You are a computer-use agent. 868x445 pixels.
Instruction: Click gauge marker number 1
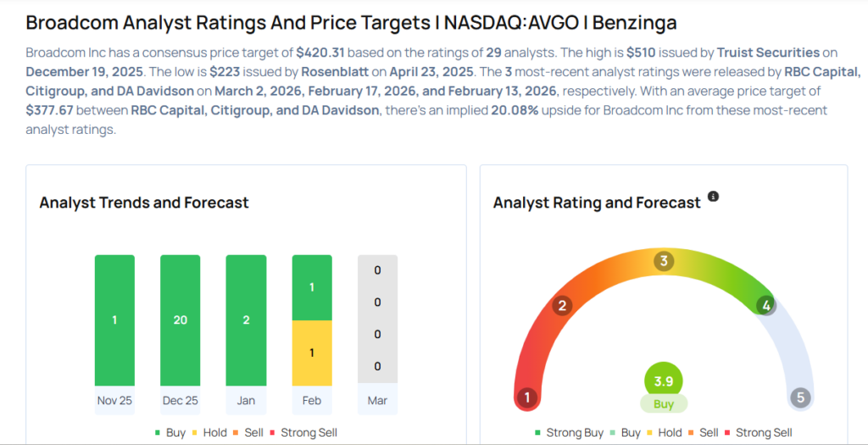[527, 397]
